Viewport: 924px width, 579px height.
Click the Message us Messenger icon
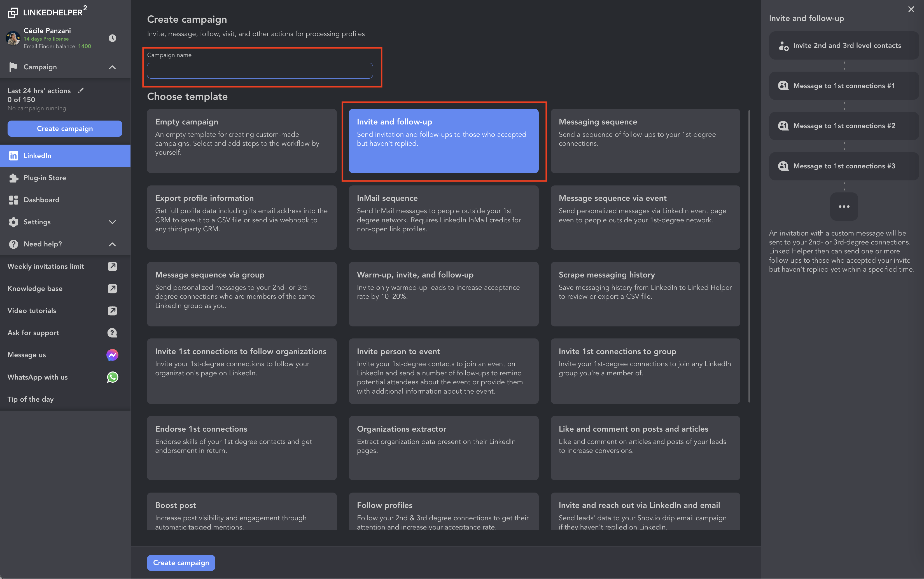click(x=112, y=354)
